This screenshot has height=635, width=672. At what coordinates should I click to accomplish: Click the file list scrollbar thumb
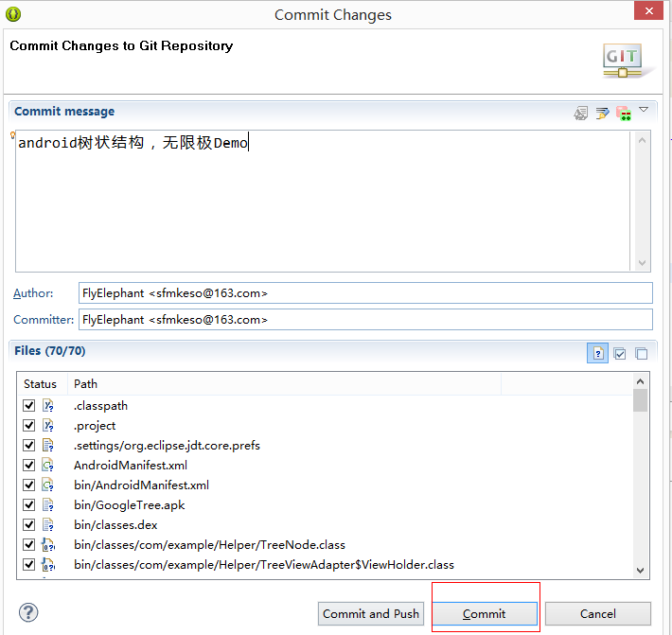point(640,399)
